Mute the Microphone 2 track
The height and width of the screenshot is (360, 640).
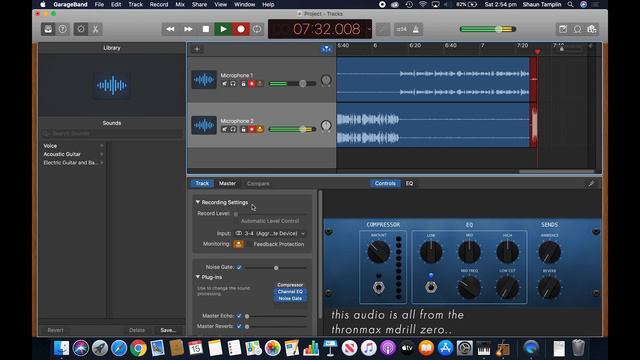[x=224, y=129]
